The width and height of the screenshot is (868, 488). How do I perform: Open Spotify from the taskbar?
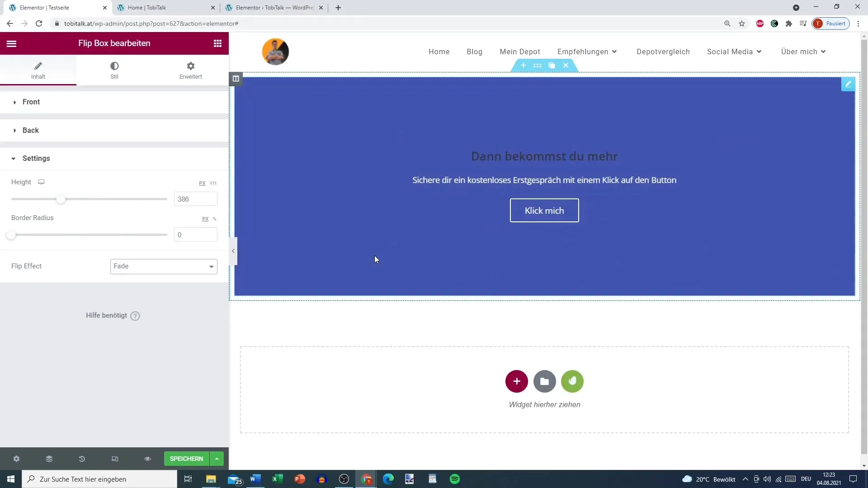coord(455,479)
